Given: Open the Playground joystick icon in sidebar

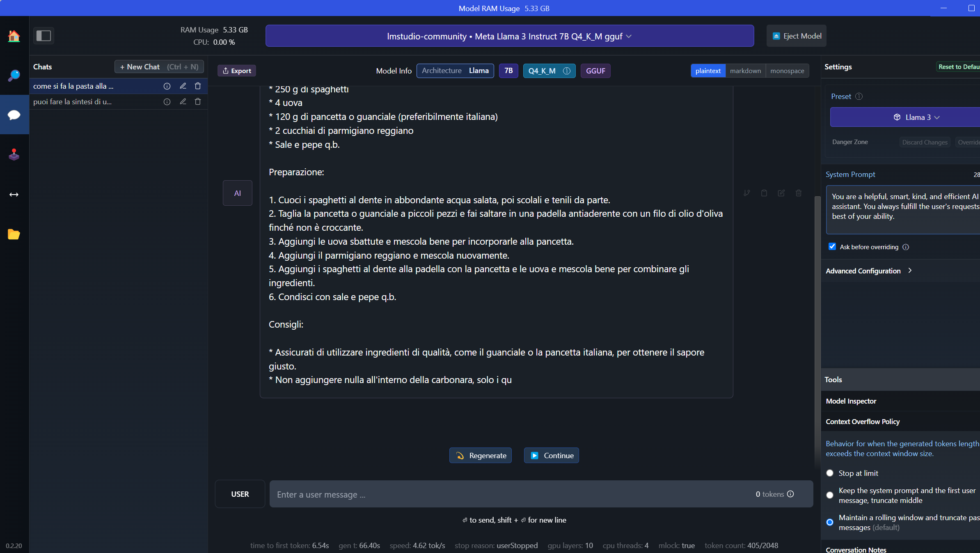Looking at the screenshot, I should pos(14,154).
